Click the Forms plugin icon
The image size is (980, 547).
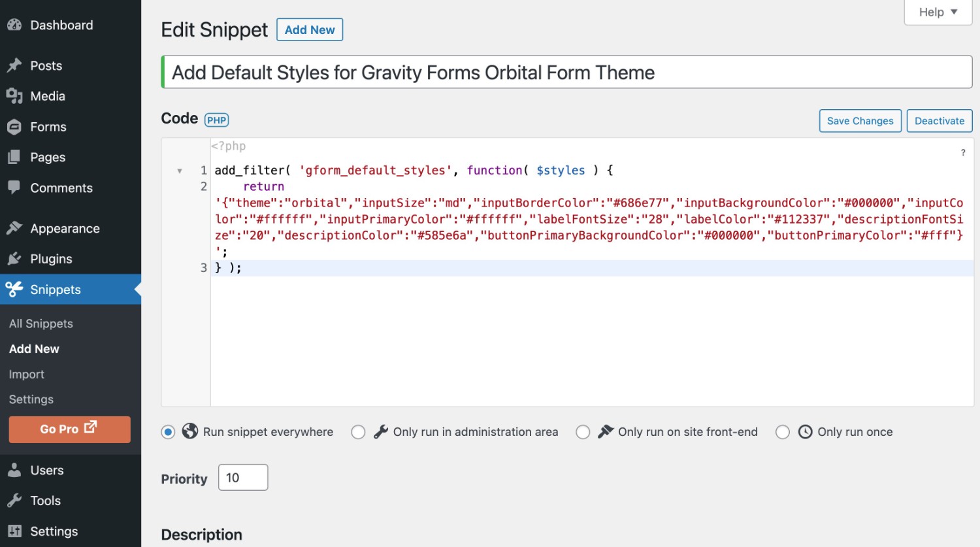pos(15,127)
